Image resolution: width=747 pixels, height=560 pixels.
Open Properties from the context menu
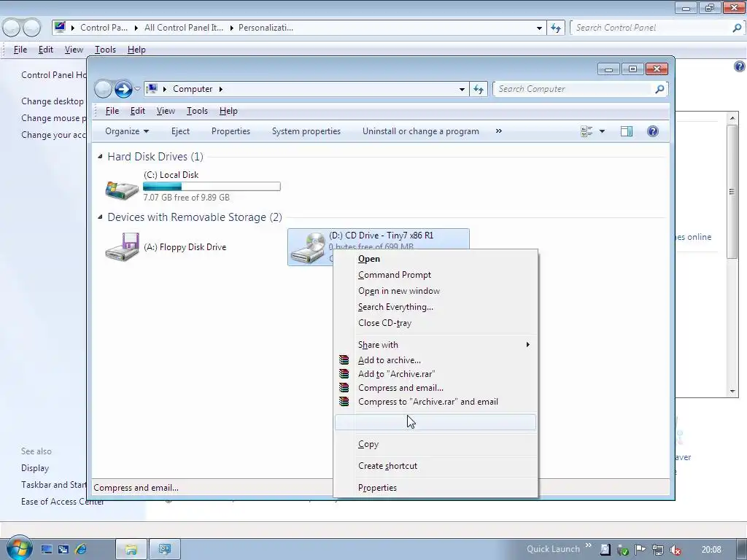(x=377, y=488)
